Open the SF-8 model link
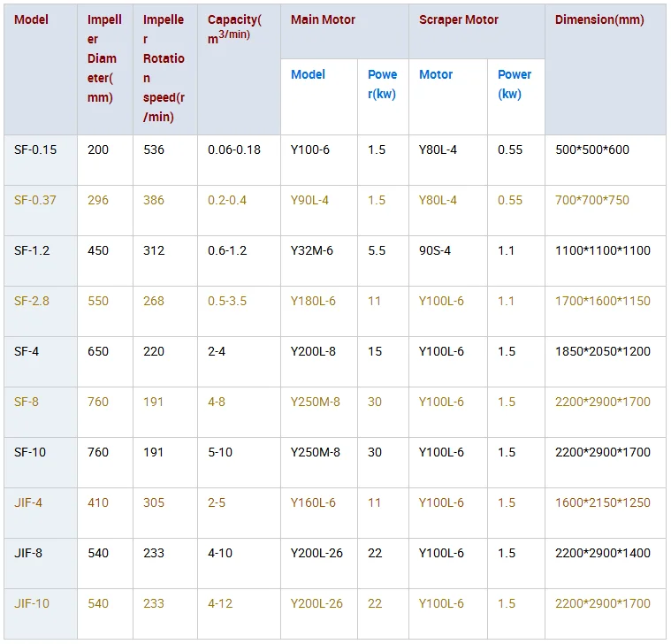Screen dimensions: 671x644 [x=27, y=402]
